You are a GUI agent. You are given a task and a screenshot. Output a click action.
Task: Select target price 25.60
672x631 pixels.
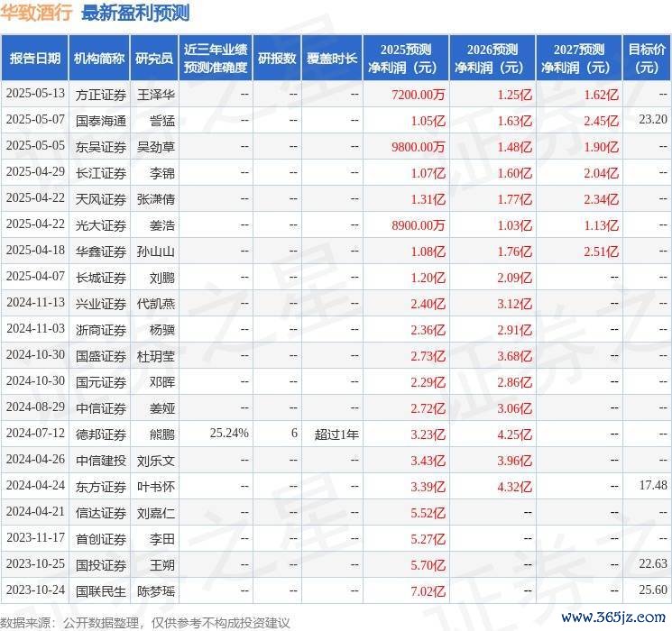[653, 590]
